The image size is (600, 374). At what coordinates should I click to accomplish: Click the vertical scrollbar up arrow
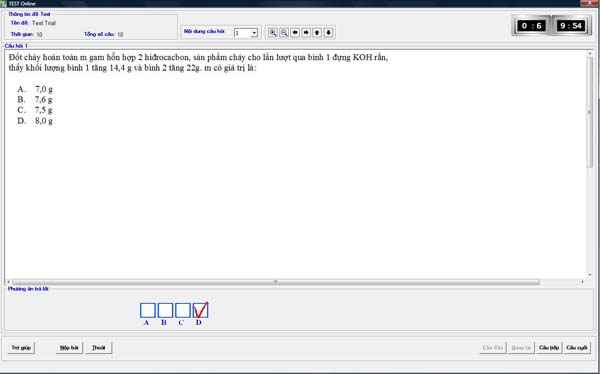[590, 54]
